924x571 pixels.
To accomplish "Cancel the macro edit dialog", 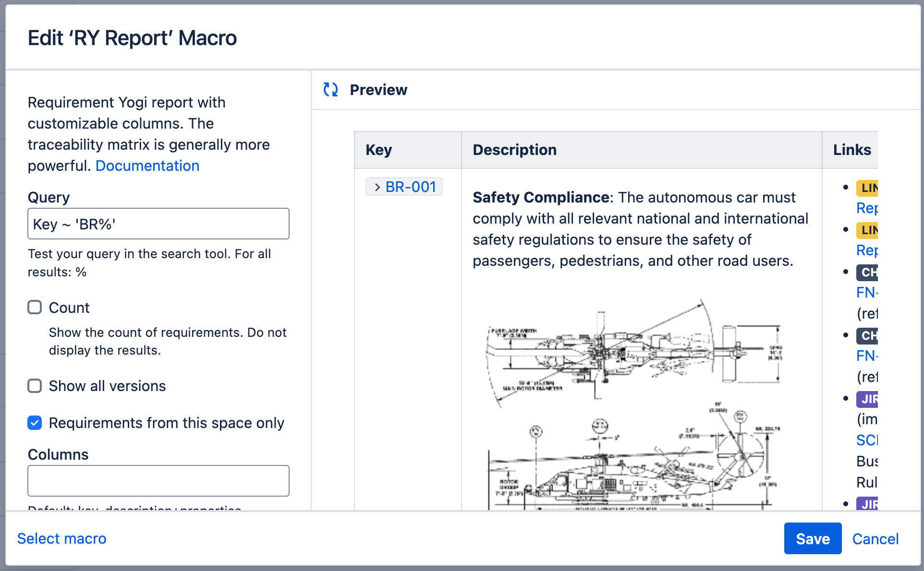I will click(x=875, y=539).
